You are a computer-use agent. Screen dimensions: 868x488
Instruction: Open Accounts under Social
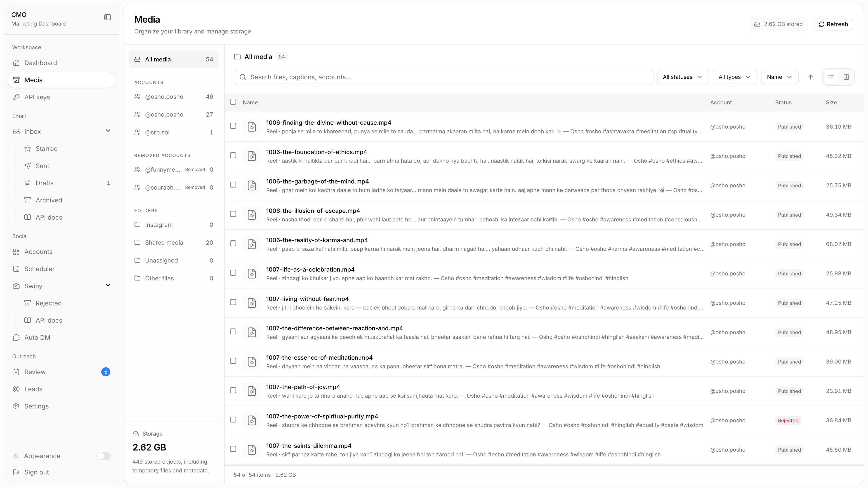pos(61,252)
